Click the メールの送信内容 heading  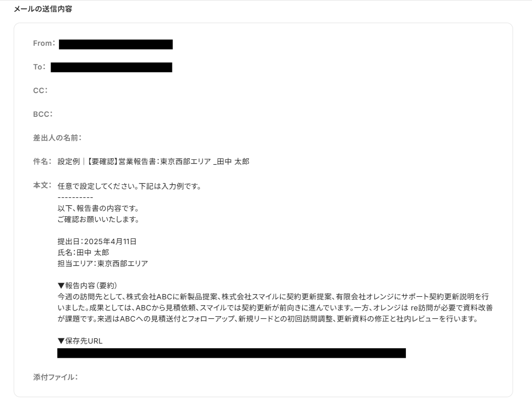[43, 9]
